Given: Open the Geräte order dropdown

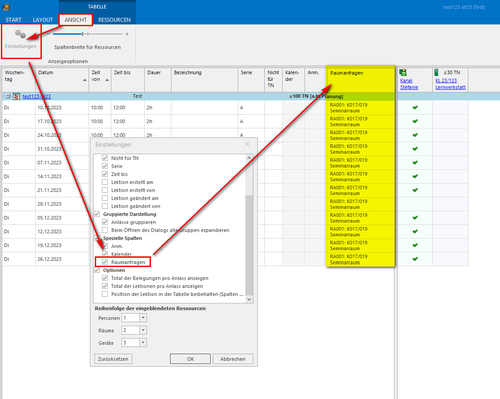Looking at the screenshot, I should 143,342.
